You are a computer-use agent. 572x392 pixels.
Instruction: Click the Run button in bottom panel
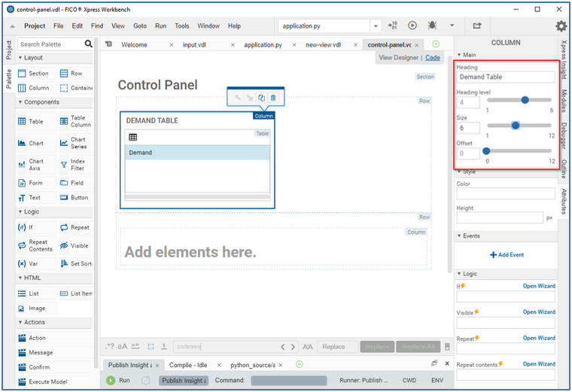[x=118, y=380]
